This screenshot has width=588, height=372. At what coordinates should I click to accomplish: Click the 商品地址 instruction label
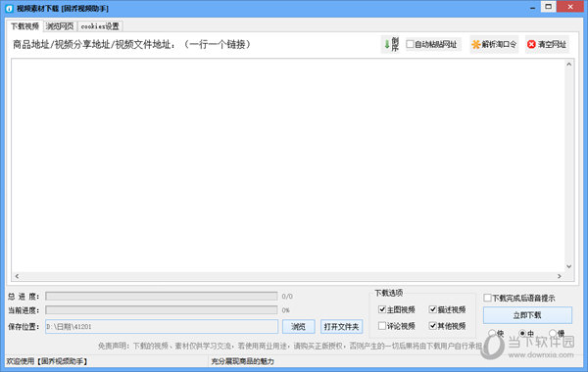pos(132,45)
